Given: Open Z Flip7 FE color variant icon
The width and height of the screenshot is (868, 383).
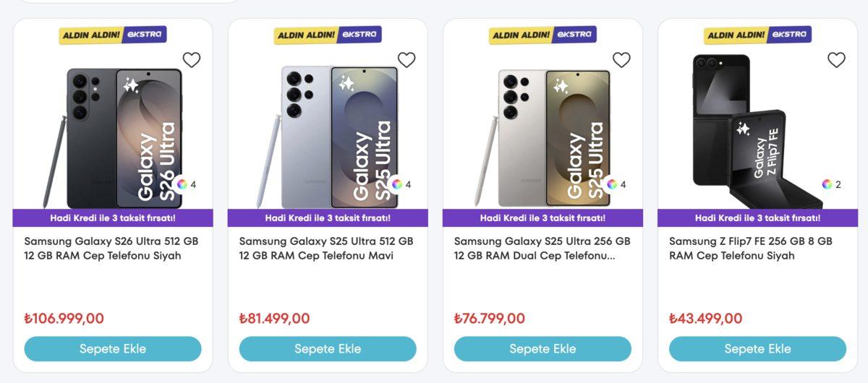Looking at the screenshot, I should (827, 184).
